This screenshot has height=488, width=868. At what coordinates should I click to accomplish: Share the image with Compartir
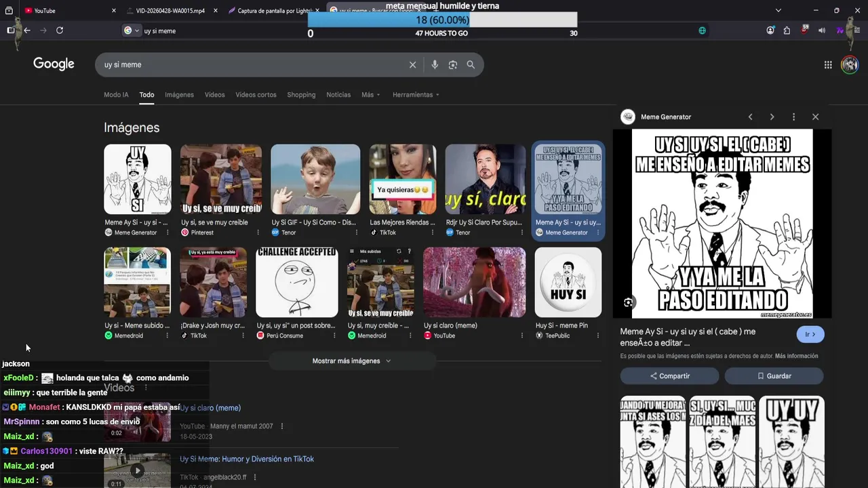tap(669, 376)
